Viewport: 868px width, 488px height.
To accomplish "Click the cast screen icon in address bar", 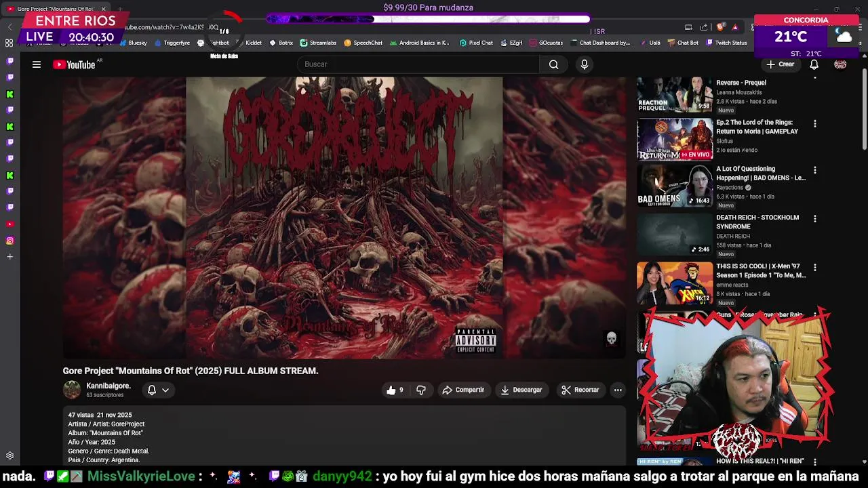I will coord(688,27).
